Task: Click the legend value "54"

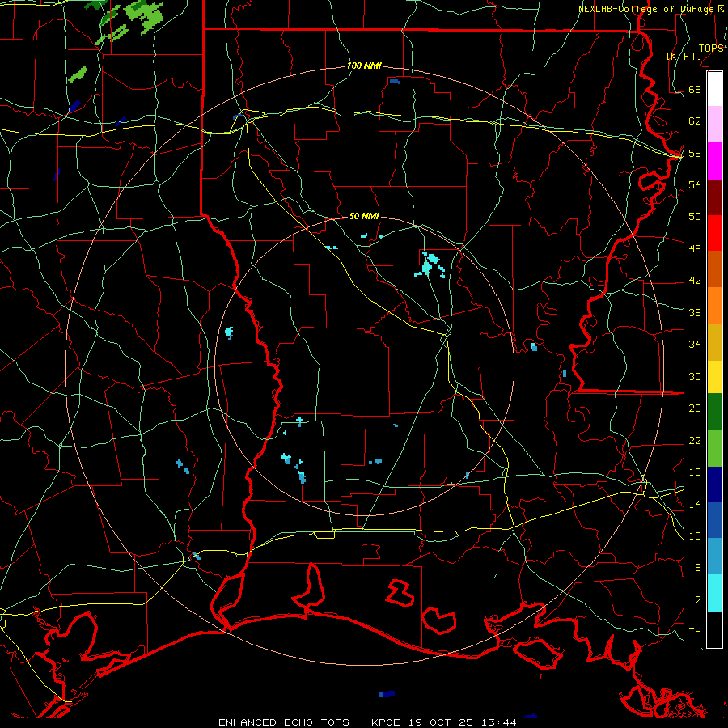Action: coord(695,184)
